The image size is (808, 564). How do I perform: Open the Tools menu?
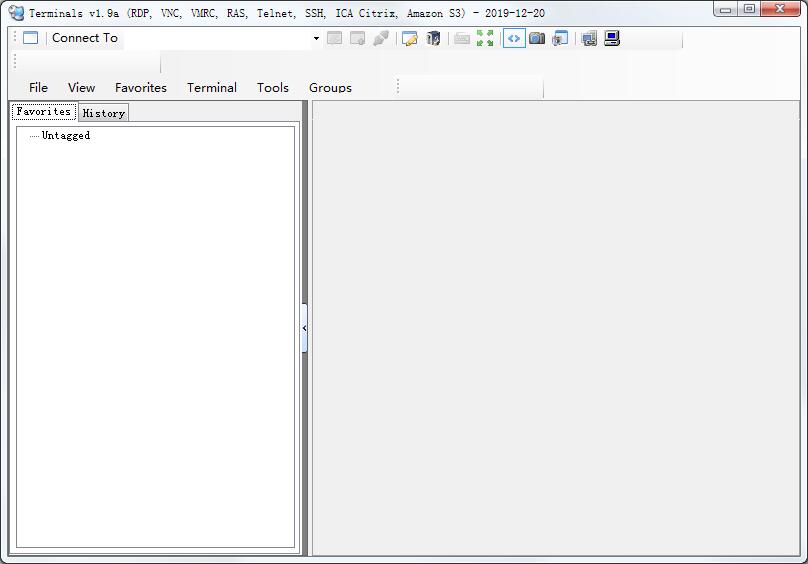pyautogui.click(x=272, y=88)
